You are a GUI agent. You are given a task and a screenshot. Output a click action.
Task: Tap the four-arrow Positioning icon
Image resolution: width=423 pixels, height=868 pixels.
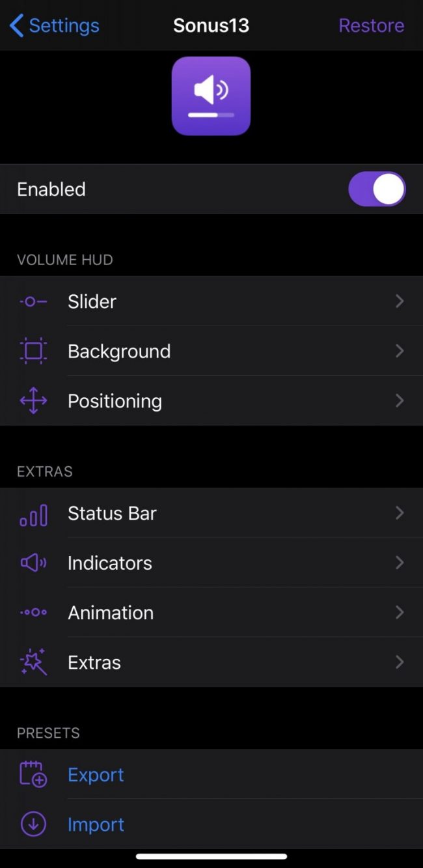(33, 401)
